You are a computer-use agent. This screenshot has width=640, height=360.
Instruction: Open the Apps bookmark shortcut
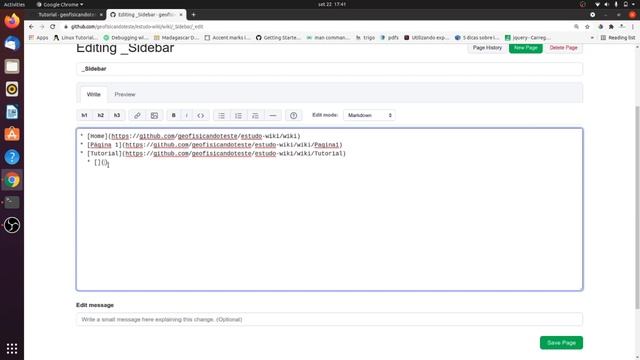click(x=38, y=38)
